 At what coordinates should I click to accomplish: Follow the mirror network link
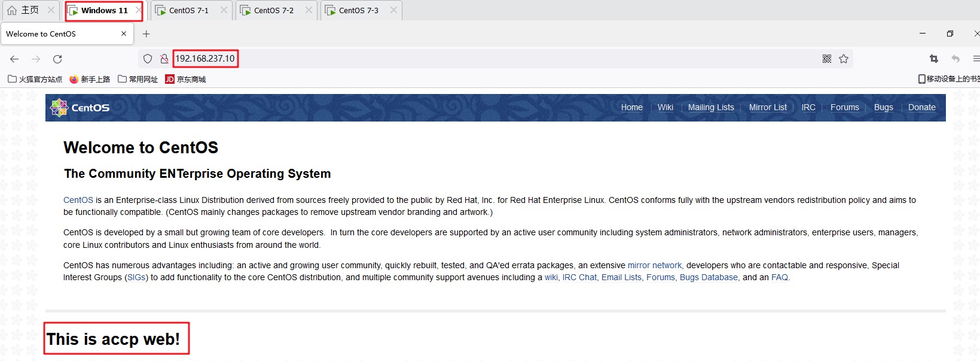(x=654, y=265)
